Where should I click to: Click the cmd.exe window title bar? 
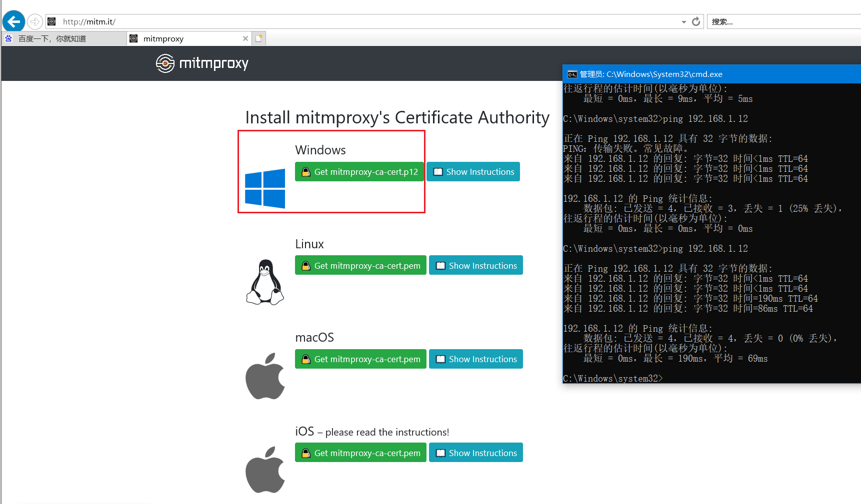711,74
